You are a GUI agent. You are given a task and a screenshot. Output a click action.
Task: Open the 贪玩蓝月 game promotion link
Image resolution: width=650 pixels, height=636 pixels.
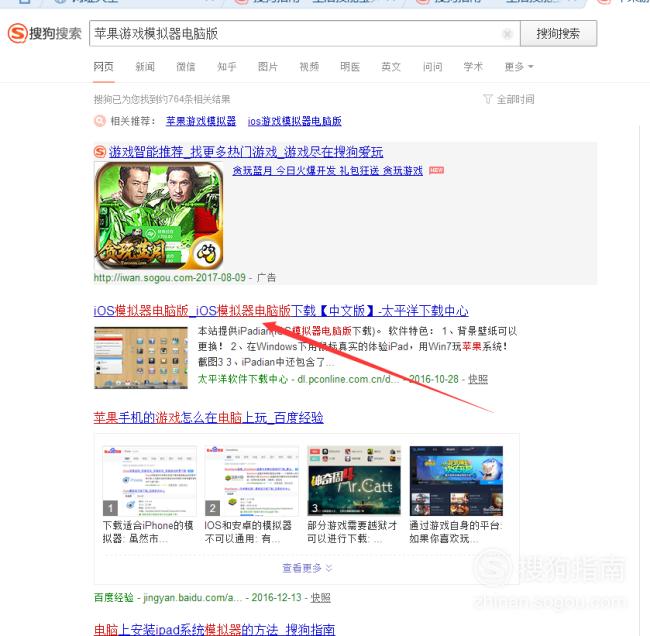pos(327,170)
